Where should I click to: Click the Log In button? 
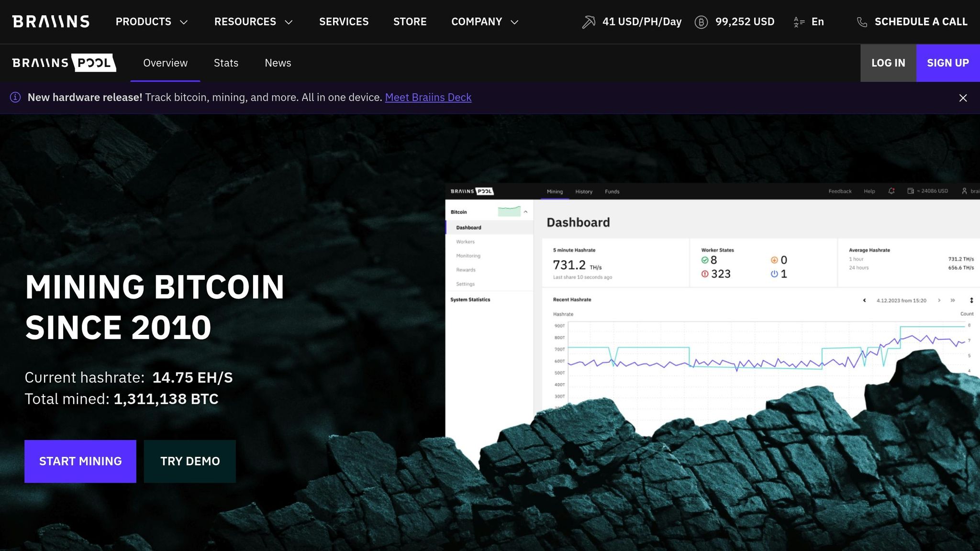[888, 63]
